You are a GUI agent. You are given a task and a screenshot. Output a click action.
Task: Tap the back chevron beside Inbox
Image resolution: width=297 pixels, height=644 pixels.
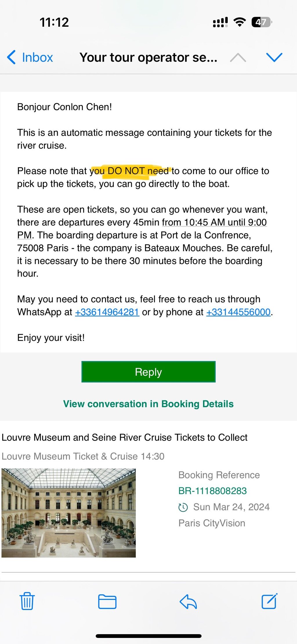(x=11, y=57)
